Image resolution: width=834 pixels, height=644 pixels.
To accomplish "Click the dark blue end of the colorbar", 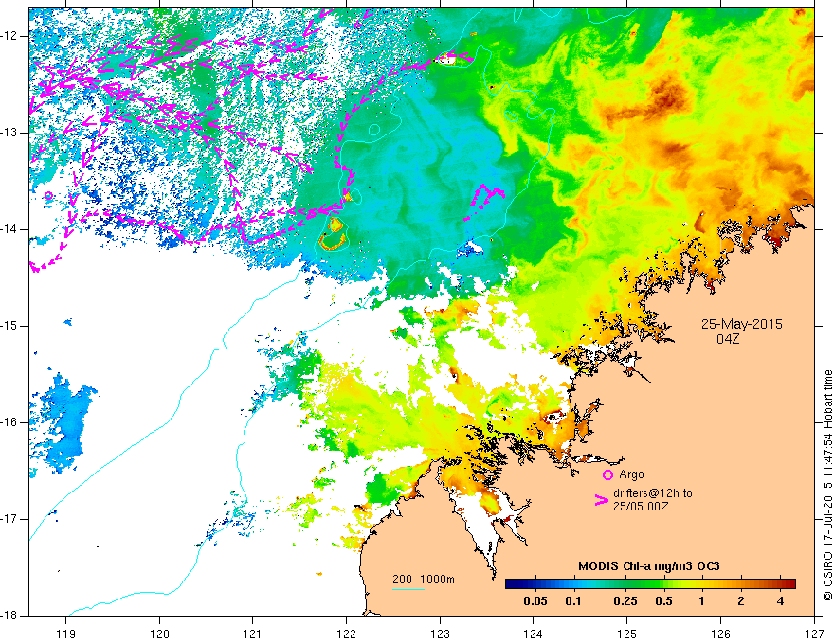I will [x=514, y=584].
